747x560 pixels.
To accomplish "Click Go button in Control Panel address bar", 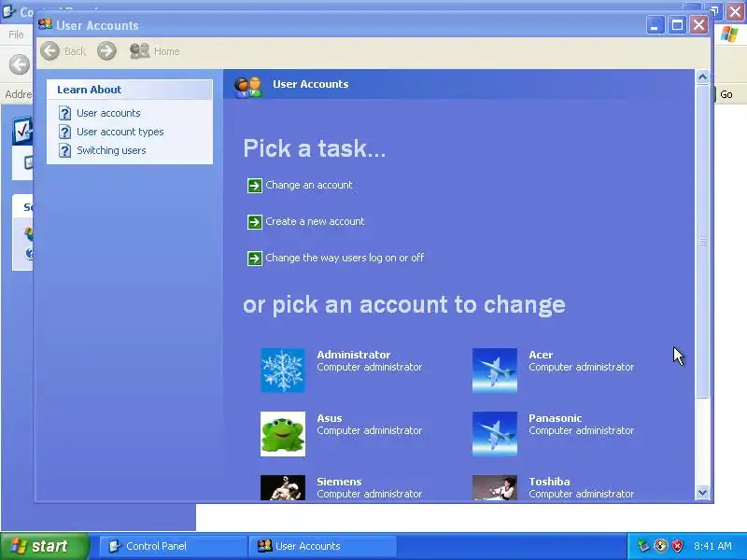I will 726,94.
